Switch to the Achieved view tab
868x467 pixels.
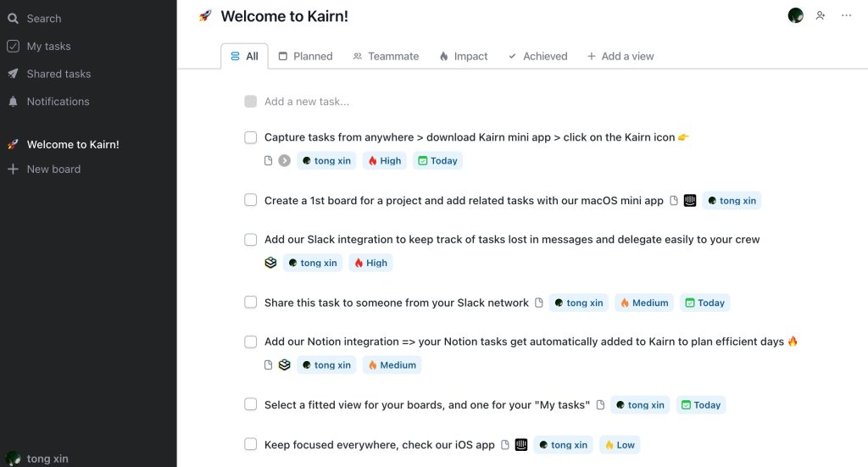537,56
